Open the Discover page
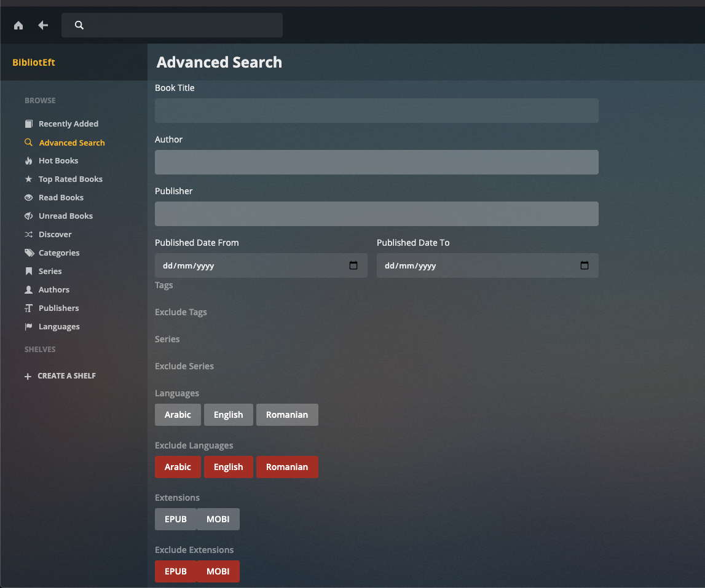705x588 pixels. coord(55,234)
